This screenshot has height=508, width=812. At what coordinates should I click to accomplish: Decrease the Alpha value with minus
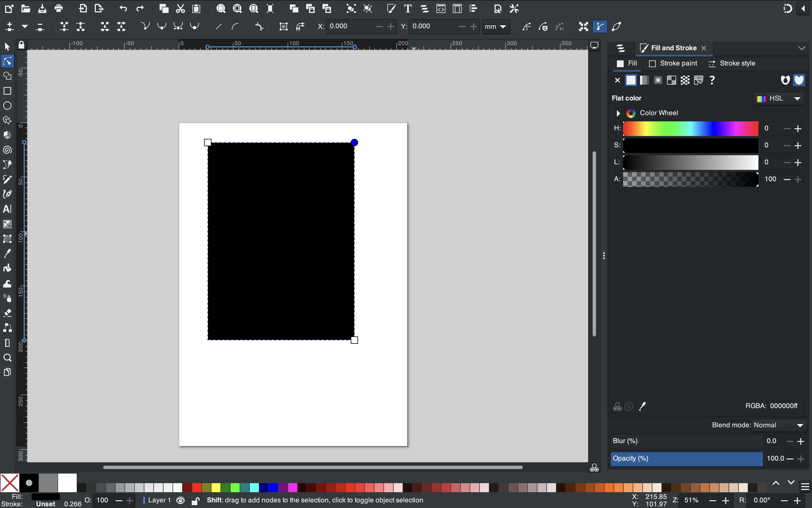point(787,179)
